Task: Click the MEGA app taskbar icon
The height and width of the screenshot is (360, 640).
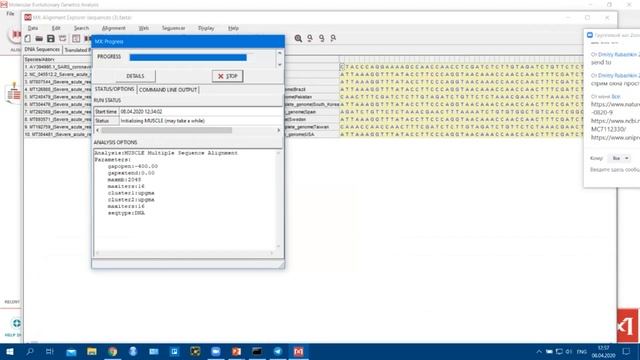Action: (x=298, y=351)
